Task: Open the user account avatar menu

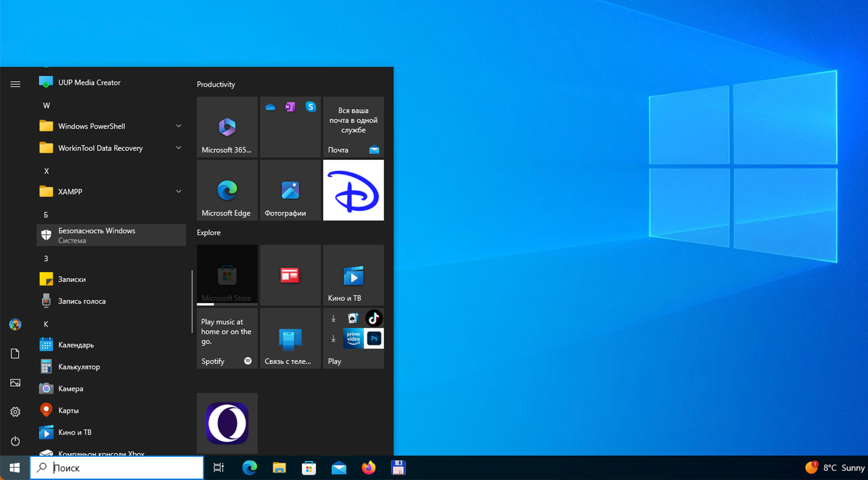Action: 15,324
